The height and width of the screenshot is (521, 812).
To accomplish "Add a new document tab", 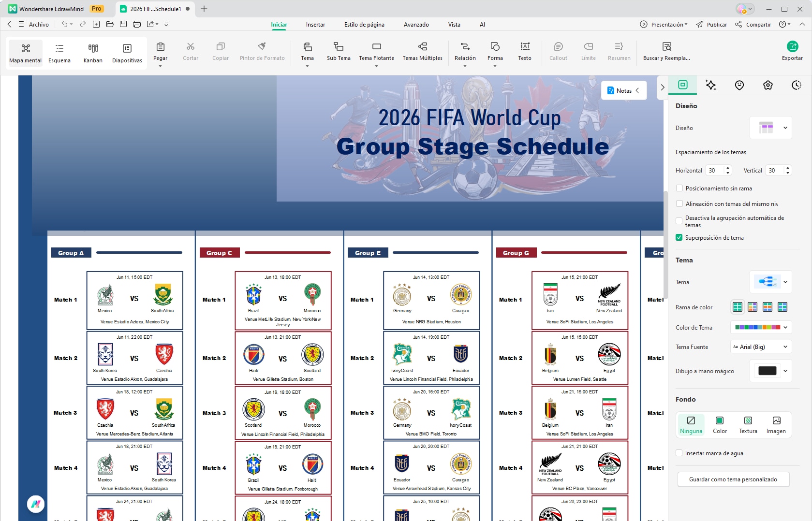I will click(x=204, y=9).
